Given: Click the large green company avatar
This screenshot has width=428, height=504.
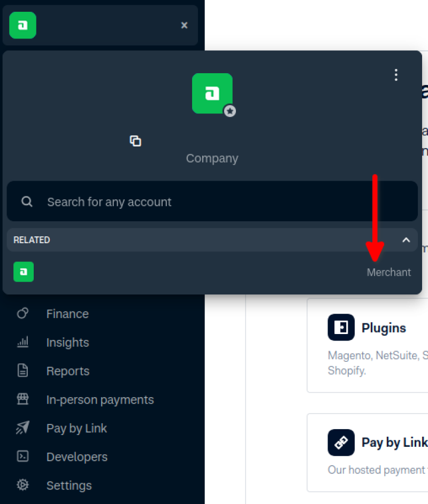Looking at the screenshot, I should tap(212, 93).
